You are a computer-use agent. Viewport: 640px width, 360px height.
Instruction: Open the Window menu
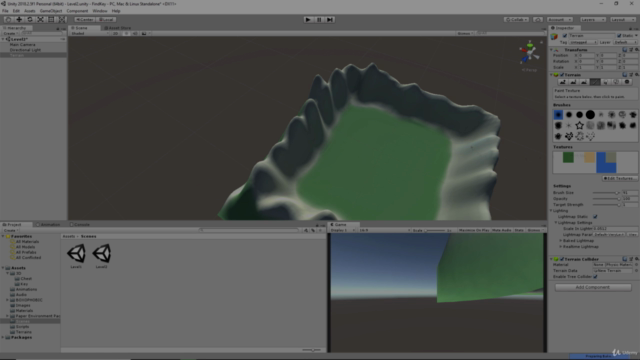(100, 11)
